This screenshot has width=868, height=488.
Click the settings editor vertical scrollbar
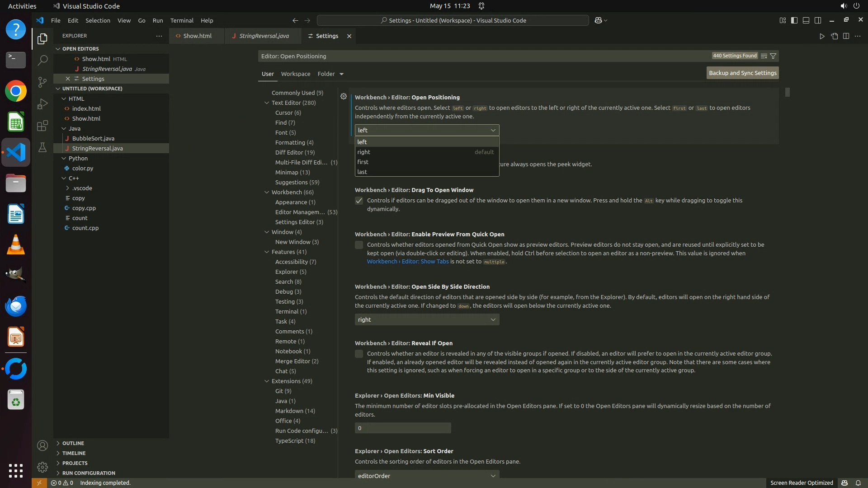(787, 92)
